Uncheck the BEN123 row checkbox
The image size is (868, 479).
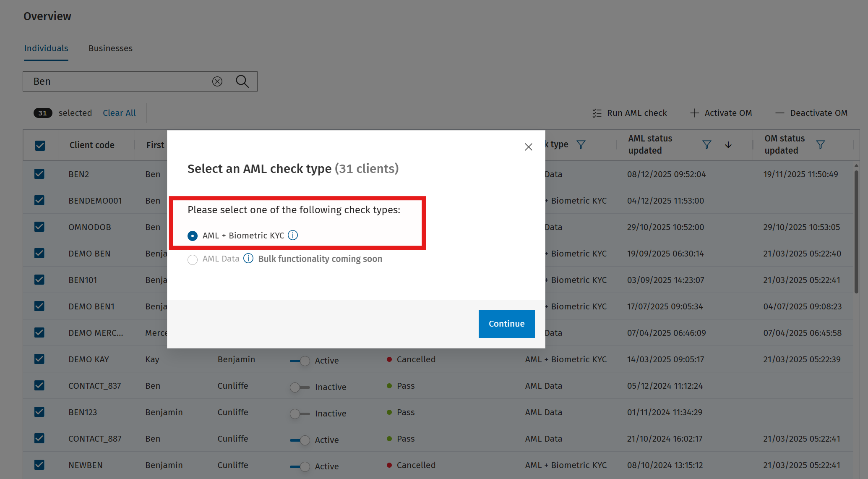39,412
